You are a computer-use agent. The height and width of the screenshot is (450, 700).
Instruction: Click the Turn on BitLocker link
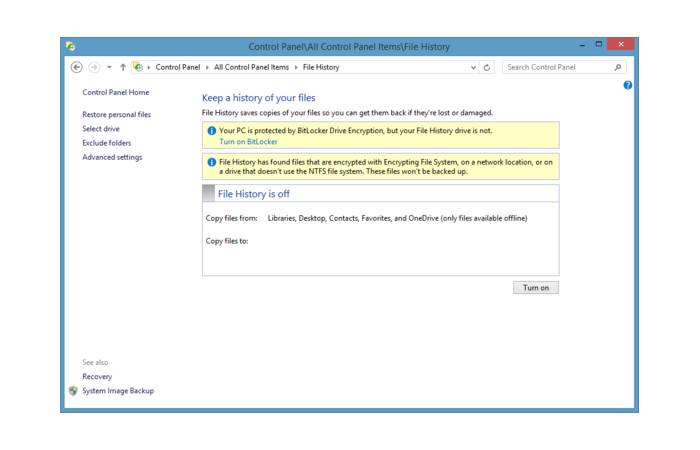[248, 142]
